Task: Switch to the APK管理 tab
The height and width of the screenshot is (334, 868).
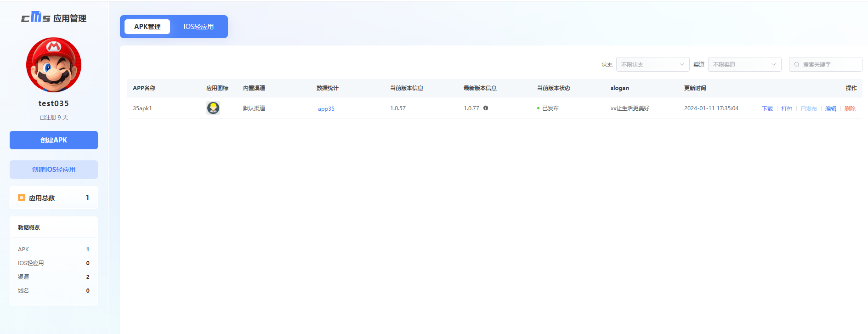Action: [x=147, y=27]
